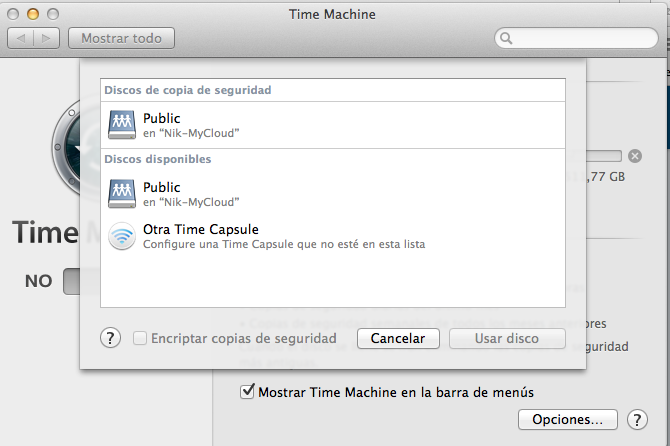Focus the preferences search field
The height and width of the screenshot is (446, 670).
pos(580,39)
